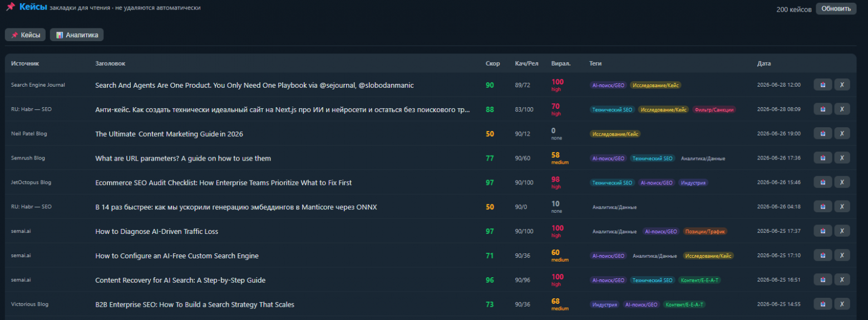
Task: Delete the URL parameters row via X
Action: coord(842,158)
